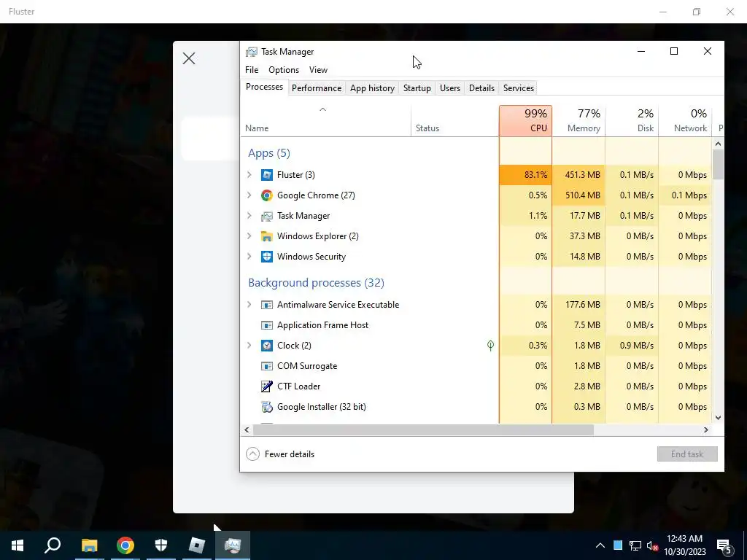Open the Windows Start menu
Image resolution: width=747 pixels, height=560 pixels.
click(18, 545)
